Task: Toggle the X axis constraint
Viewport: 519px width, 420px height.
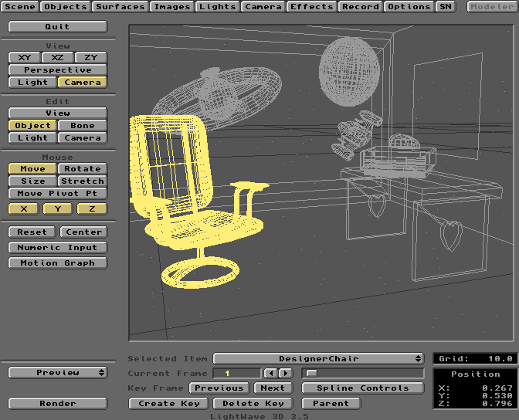Action: [x=24, y=208]
